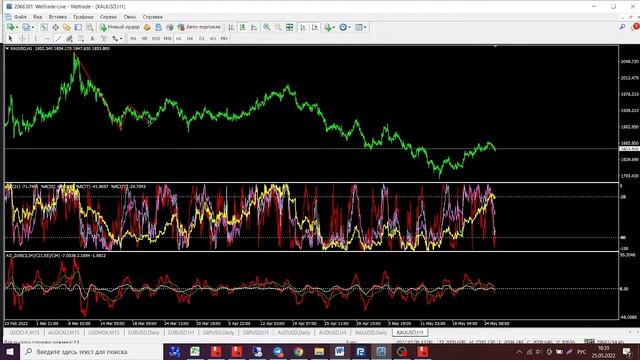Open the Окно menu
The height and width of the screenshot is (360, 640).
(x=130, y=17)
